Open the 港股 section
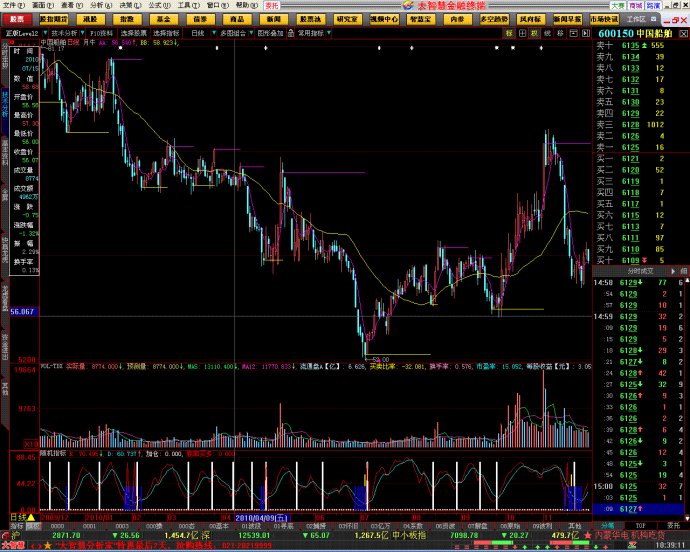This screenshot has width=690, height=552. [x=90, y=19]
